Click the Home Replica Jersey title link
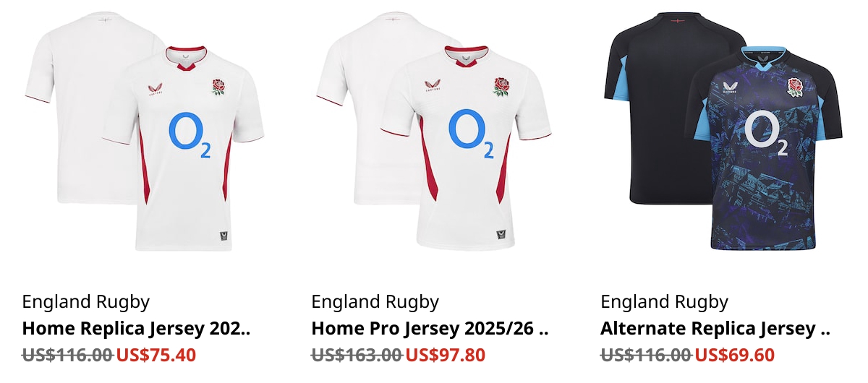This screenshot has height=383, width=868. (x=137, y=329)
